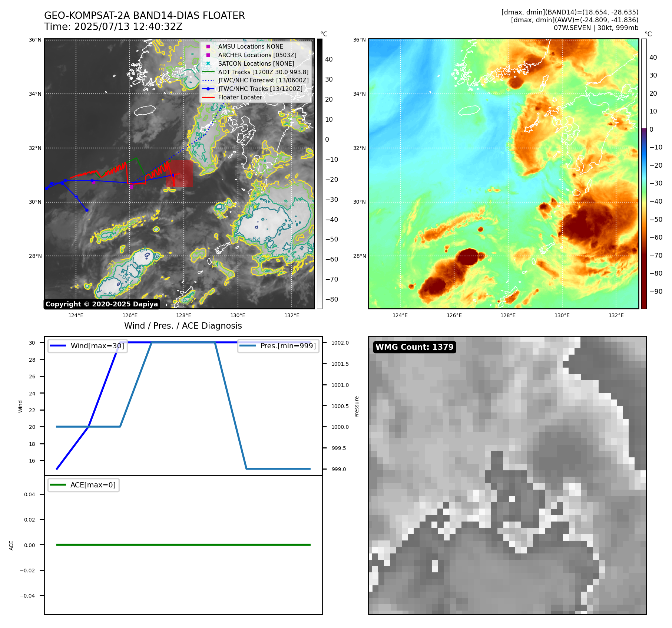The image size is (672, 628).
Task: Click the °C unit above rainbow colorbar
Action: coord(648,34)
